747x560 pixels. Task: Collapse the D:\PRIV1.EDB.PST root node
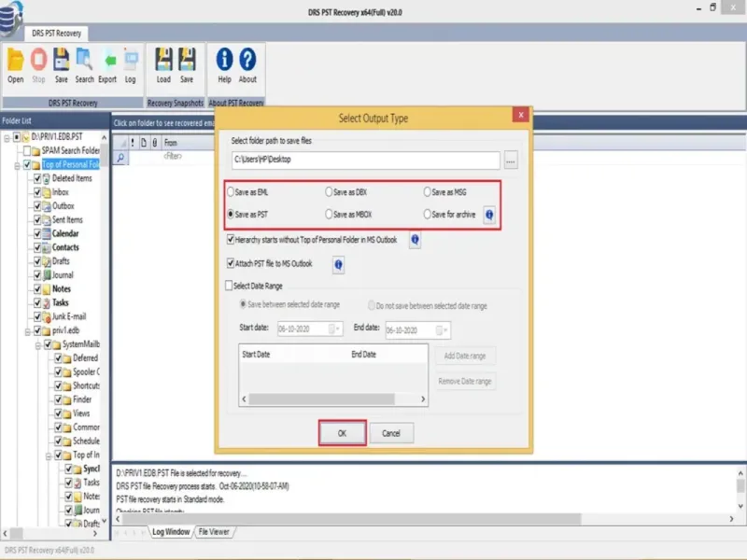[x=7, y=137]
